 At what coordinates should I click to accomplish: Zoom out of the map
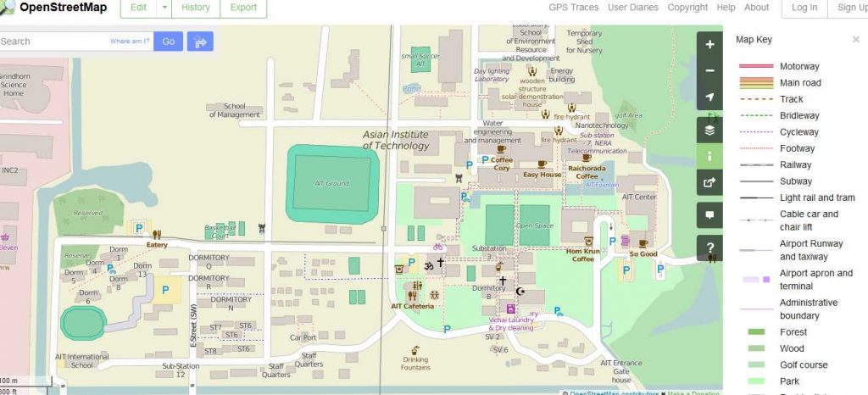click(709, 71)
